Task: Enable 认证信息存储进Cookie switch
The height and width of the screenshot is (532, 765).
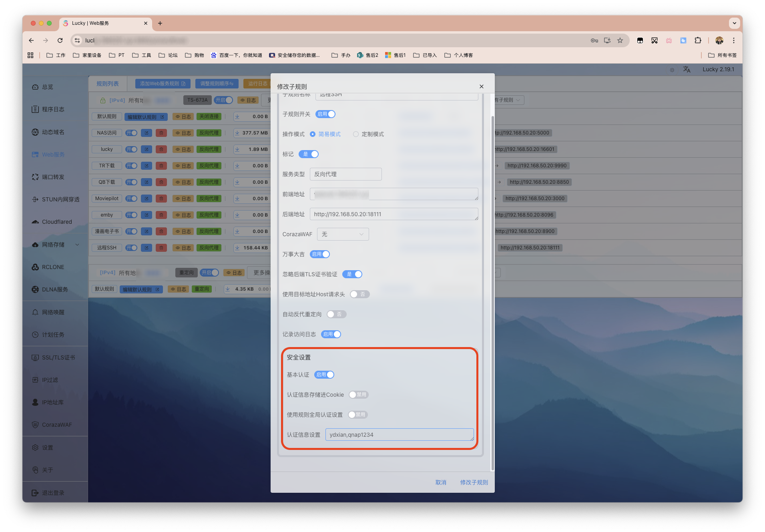Action: [x=358, y=395]
